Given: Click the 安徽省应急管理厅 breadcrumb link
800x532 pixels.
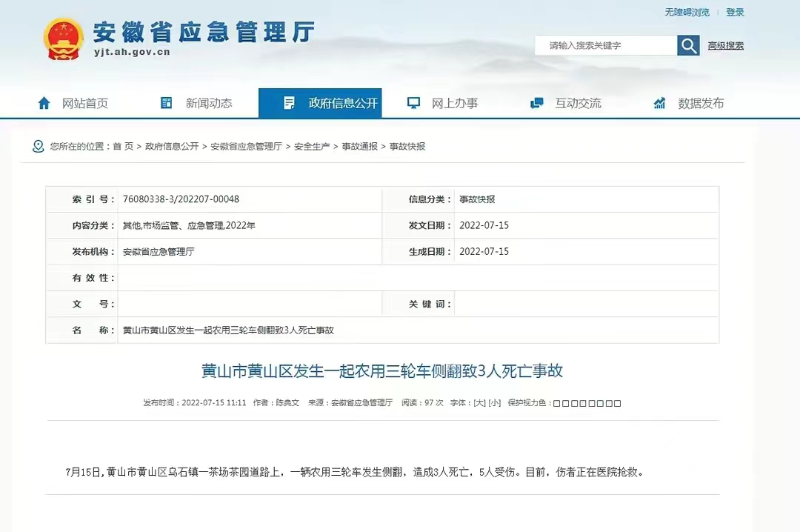Looking at the screenshot, I should 247,147.
